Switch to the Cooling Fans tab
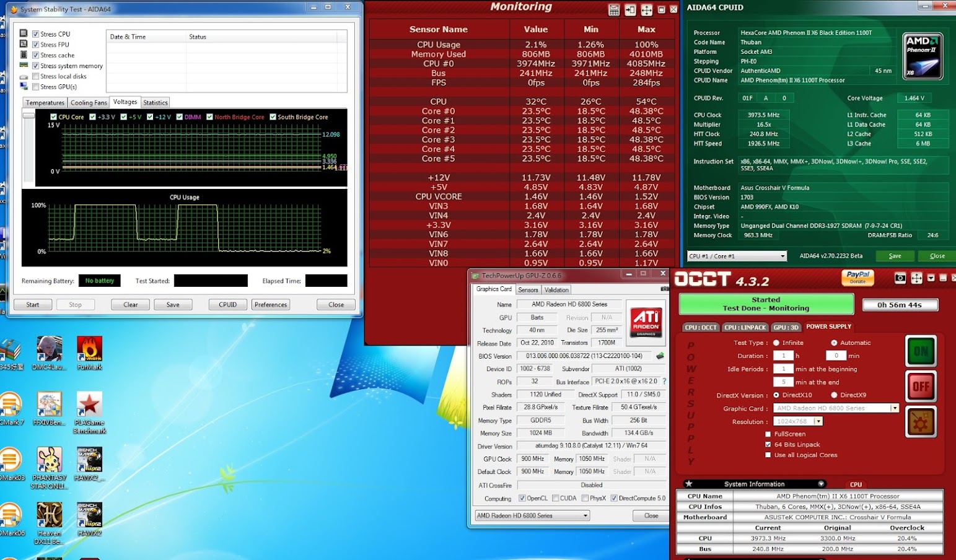 click(x=89, y=103)
